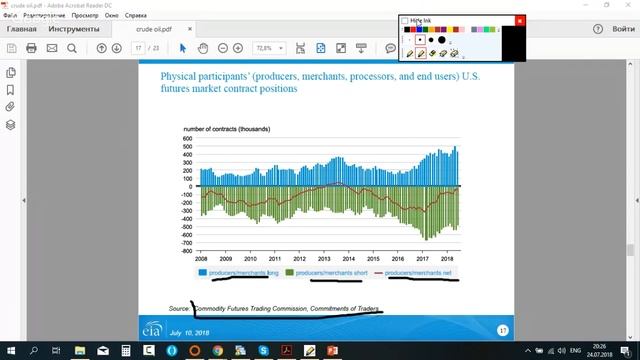Click the read mode toolbar icon

361,48
